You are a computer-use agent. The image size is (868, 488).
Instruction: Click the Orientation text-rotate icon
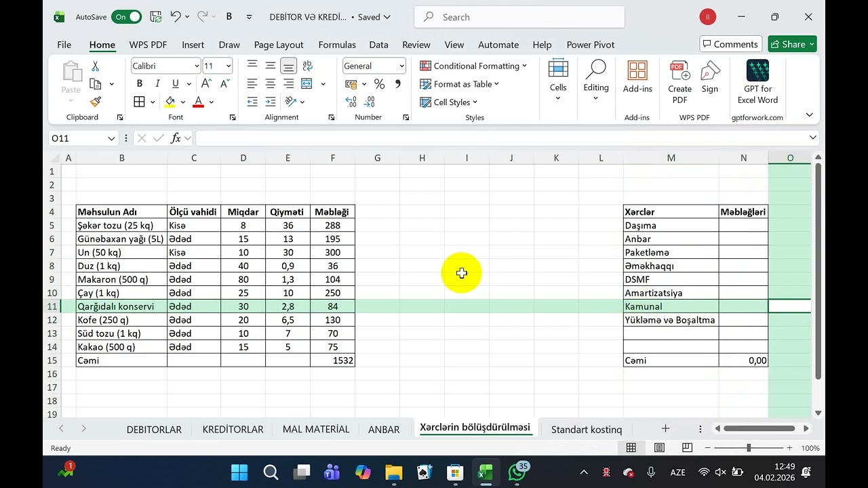[x=291, y=102]
